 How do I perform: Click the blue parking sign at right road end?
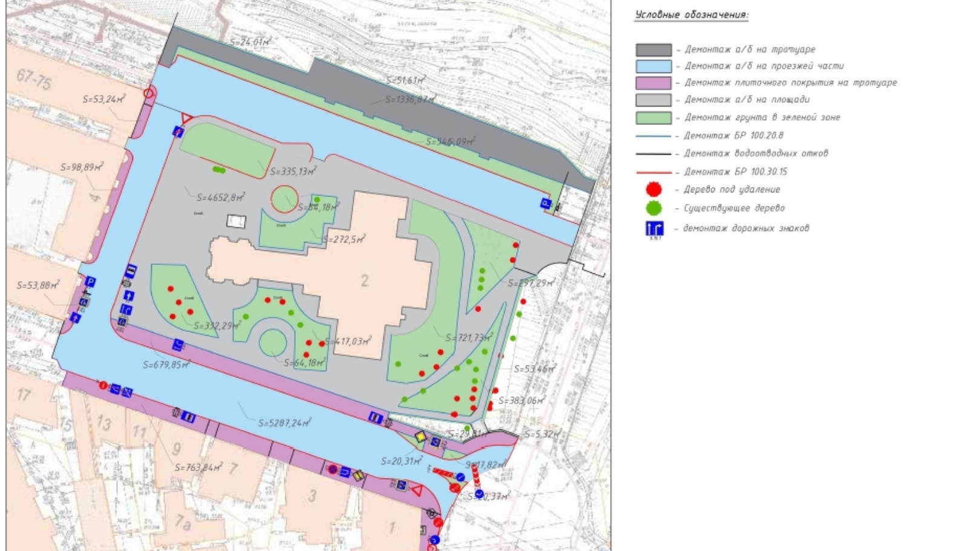tap(546, 204)
